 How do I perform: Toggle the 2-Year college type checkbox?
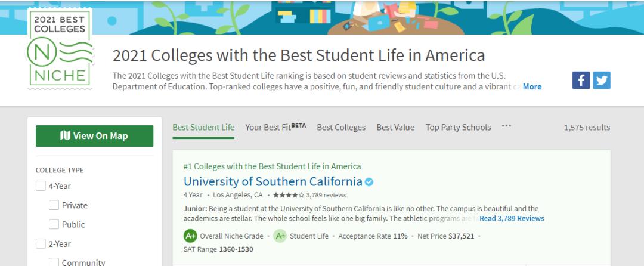point(41,243)
